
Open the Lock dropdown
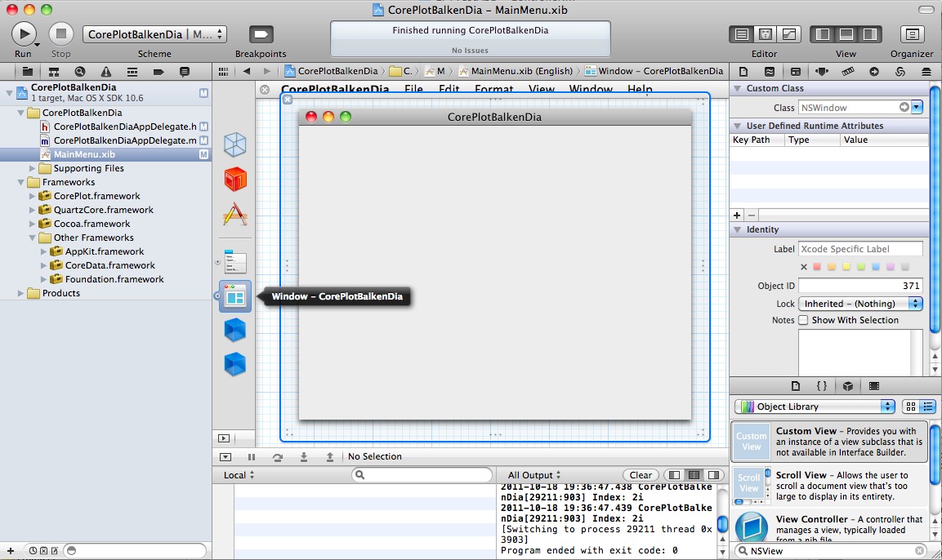click(860, 304)
